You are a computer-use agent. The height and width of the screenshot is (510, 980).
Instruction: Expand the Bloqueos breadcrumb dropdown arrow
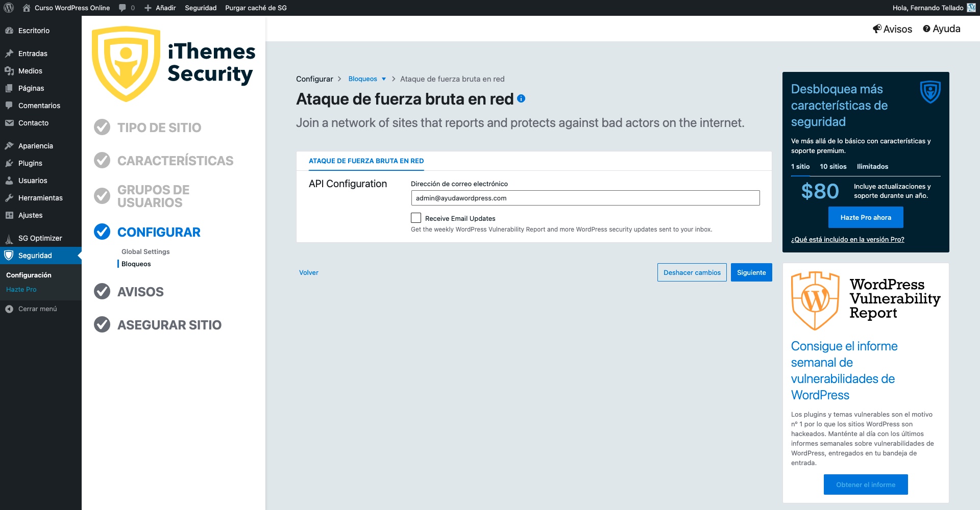384,79
